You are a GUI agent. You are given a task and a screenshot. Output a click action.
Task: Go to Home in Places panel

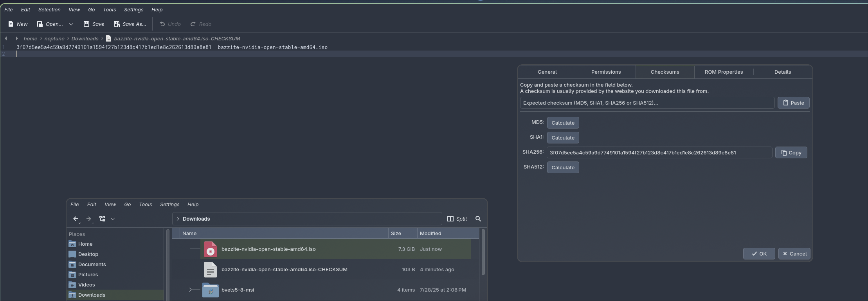(115, 244)
